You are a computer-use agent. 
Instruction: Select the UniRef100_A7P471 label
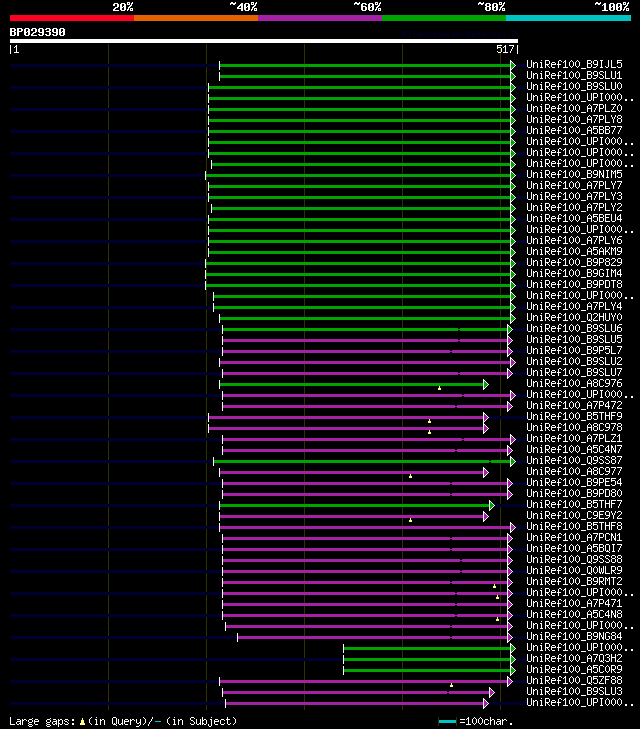pos(574,603)
